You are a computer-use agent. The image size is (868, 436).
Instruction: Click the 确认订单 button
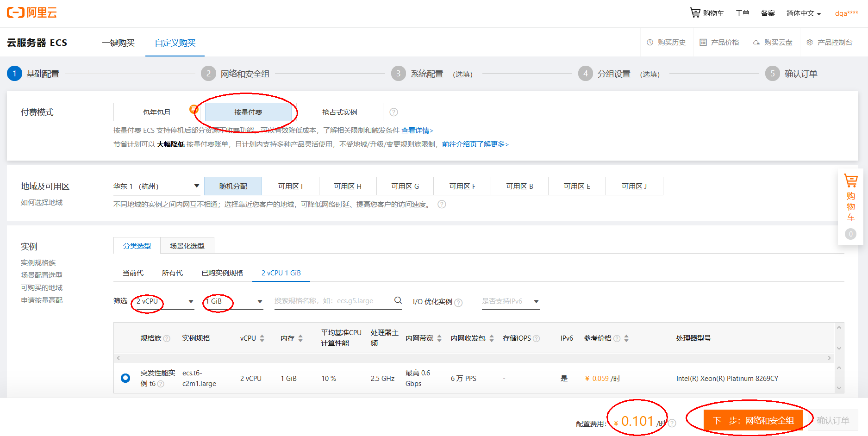(833, 420)
